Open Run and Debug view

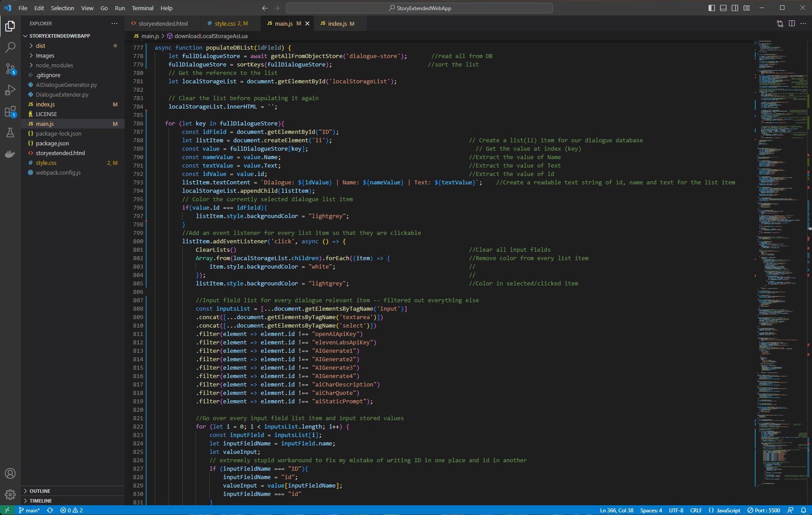(x=10, y=90)
